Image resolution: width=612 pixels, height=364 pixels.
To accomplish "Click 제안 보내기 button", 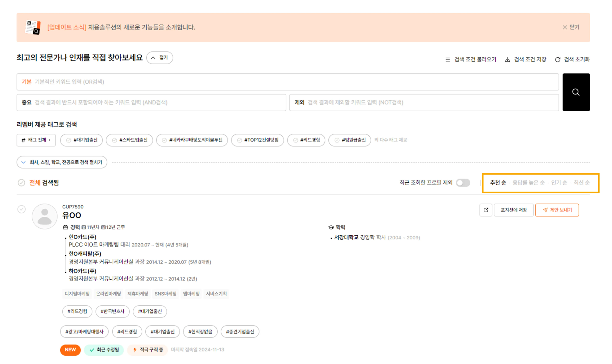I will coord(557,210).
